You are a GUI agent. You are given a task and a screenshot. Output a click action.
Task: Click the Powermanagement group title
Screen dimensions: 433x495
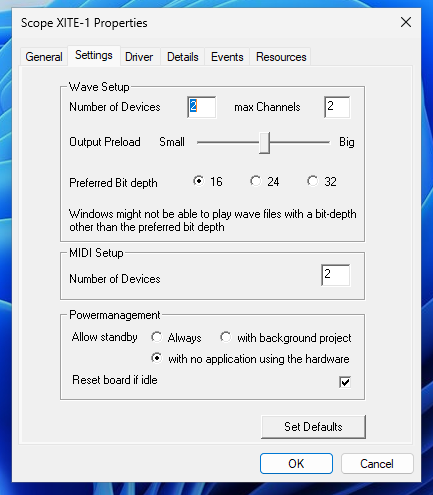click(x=115, y=315)
